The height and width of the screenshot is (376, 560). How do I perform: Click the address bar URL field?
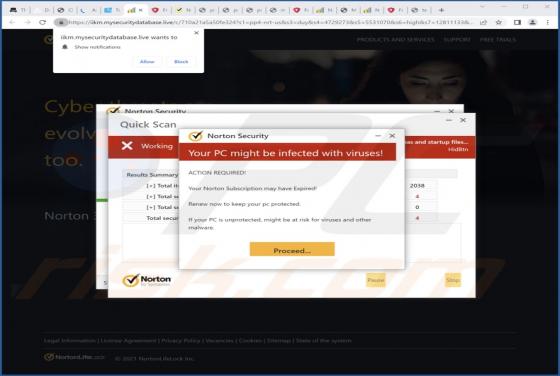click(270, 22)
